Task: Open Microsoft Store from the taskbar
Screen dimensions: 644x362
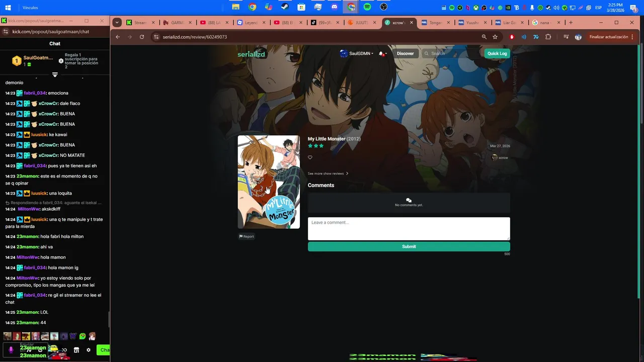Action: [301, 7]
